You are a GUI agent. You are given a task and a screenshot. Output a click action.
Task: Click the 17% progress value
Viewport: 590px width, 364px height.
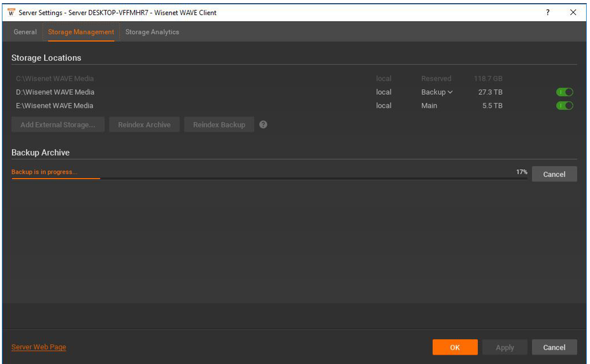521,172
